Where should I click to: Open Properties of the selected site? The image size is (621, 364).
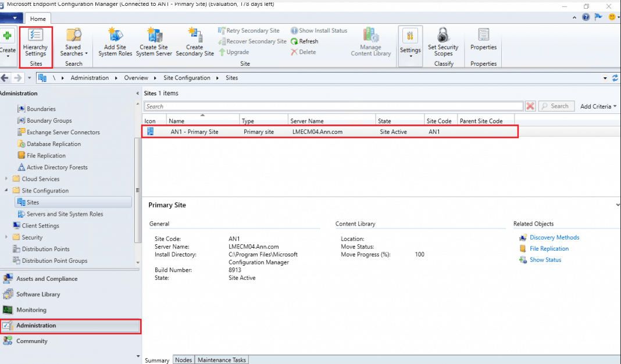tap(483, 41)
